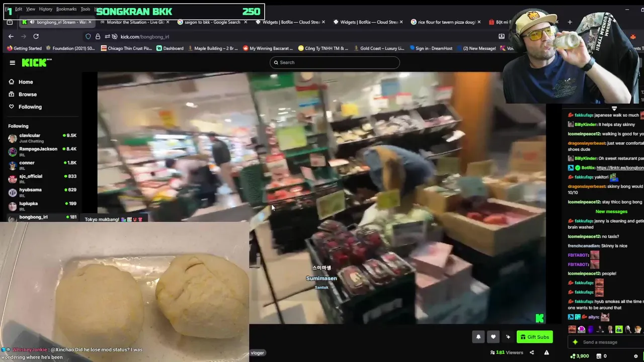Image resolution: width=644 pixels, height=362 pixels.
Task: Reload the page with the refresh icon
Action: pos(36,36)
